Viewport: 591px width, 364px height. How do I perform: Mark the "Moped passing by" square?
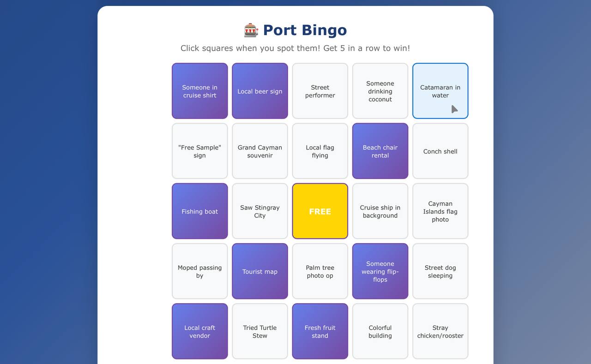pos(199,271)
